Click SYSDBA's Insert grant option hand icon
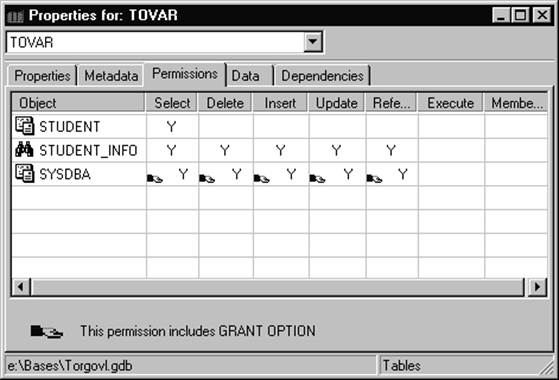 [x=261, y=178]
